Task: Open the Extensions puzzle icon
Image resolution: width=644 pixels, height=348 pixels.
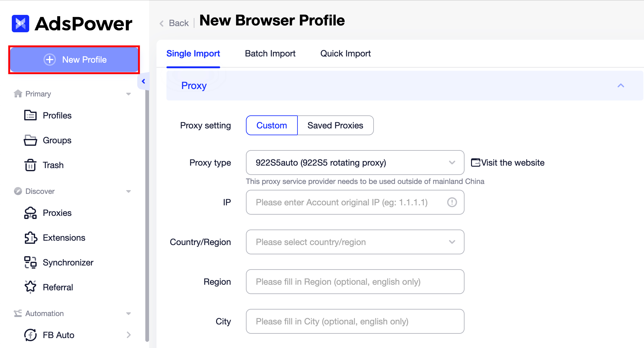Action: click(30, 237)
